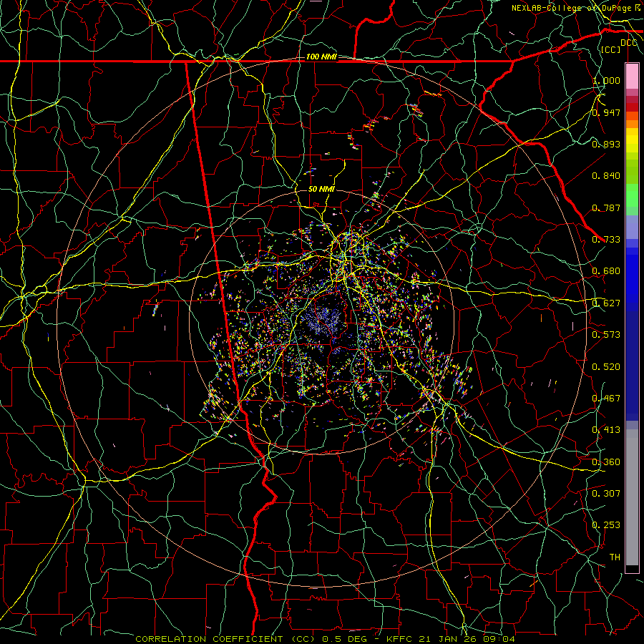Click the 0.360 scale value
644x644 pixels.
tap(606, 462)
